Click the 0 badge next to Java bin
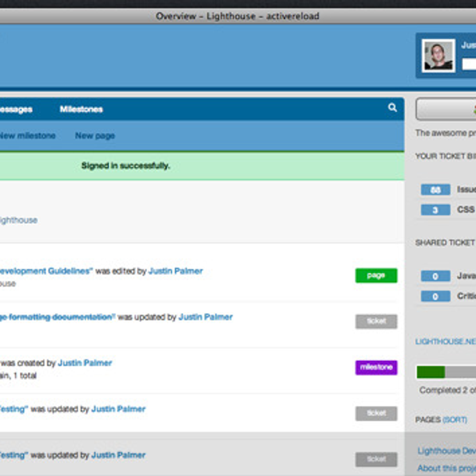This screenshot has height=476, width=476. [x=435, y=276]
